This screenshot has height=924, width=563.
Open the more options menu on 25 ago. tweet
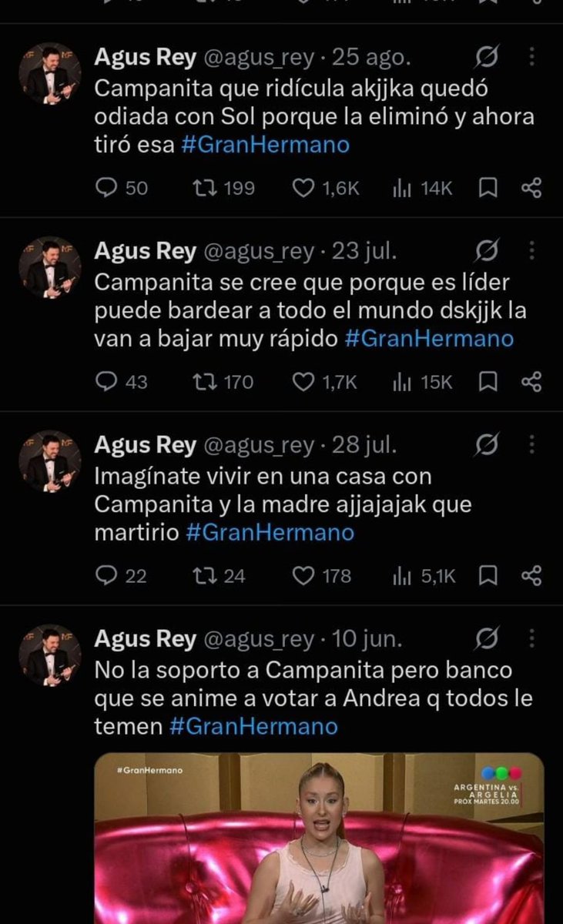tap(531, 57)
